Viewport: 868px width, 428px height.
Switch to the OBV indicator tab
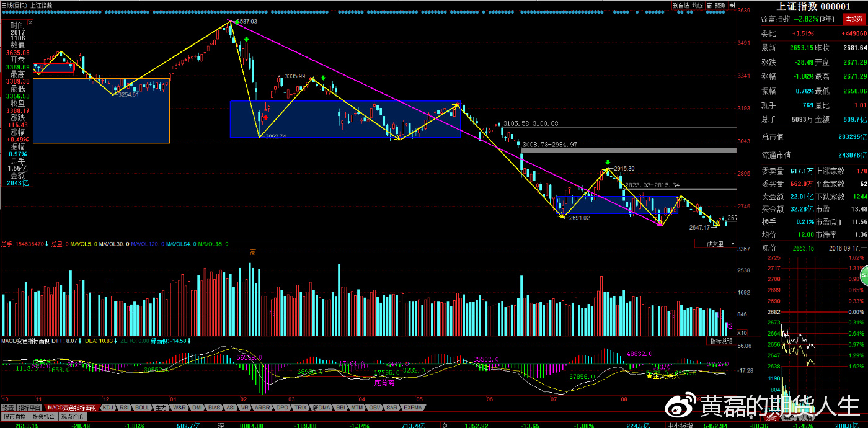click(x=374, y=408)
